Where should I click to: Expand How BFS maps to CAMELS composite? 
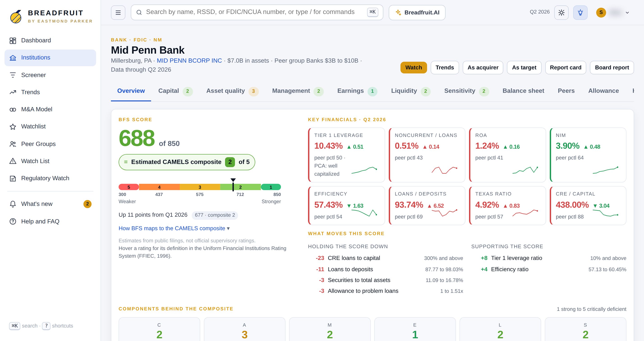pos(174,228)
